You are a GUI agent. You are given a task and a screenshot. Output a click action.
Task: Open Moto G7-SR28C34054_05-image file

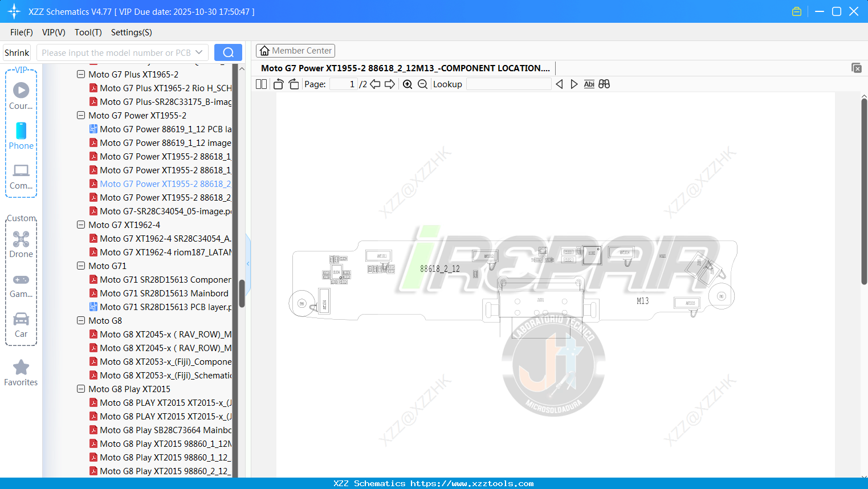click(161, 211)
